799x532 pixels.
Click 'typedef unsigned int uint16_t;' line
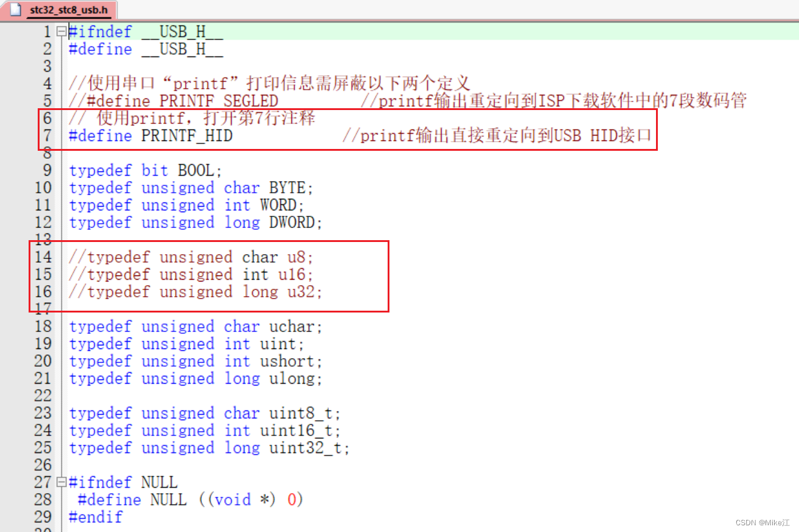(205, 430)
